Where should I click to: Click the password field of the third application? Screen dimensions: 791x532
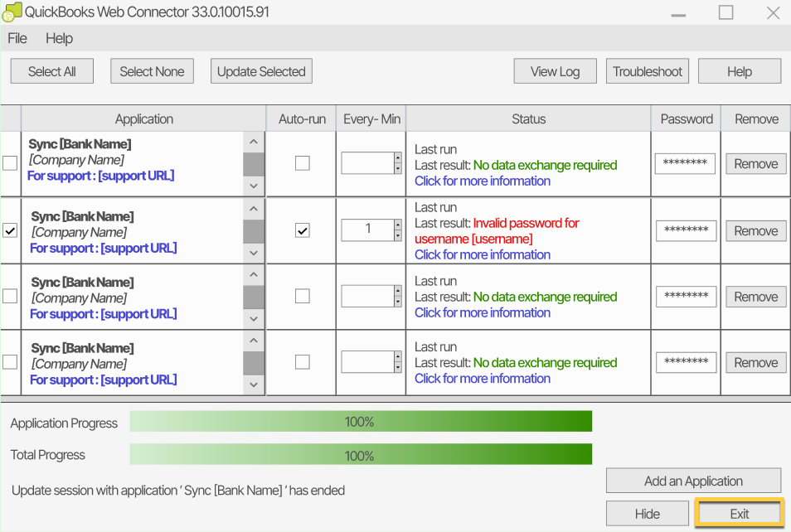685,297
